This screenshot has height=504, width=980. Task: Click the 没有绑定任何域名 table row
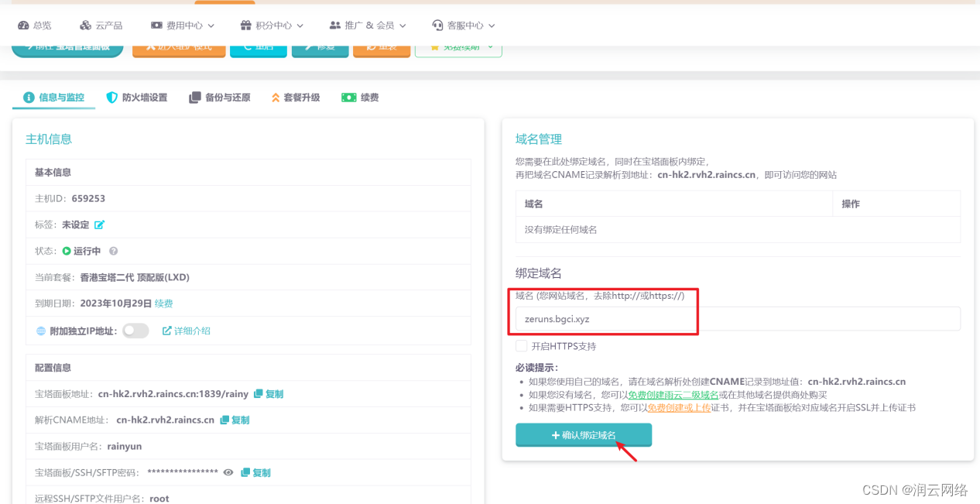[x=738, y=230]
